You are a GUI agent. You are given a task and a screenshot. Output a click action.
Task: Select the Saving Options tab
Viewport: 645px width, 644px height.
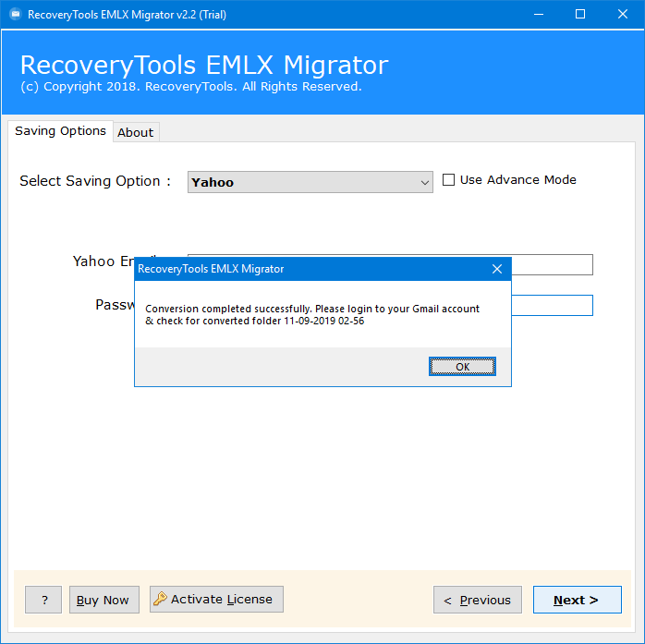pos(60,131)
